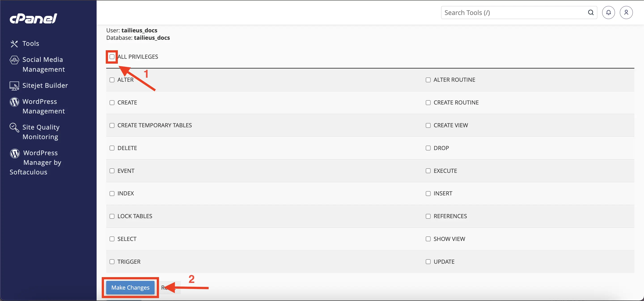
Task: Click the user name tailieus_docs text
Action: pos(139,30)
